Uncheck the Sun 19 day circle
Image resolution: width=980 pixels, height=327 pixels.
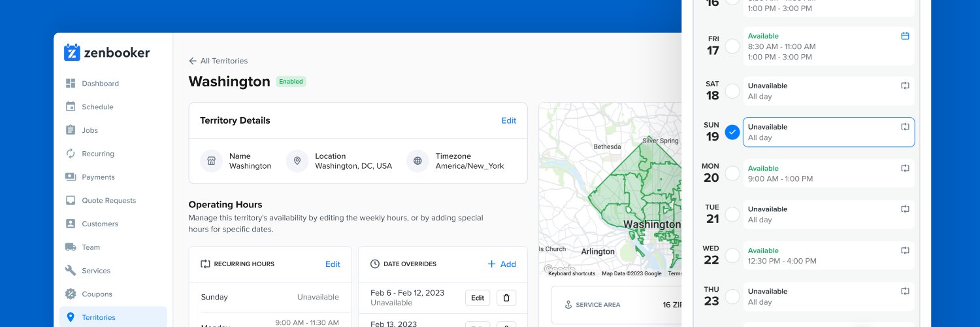click(732, 132)
